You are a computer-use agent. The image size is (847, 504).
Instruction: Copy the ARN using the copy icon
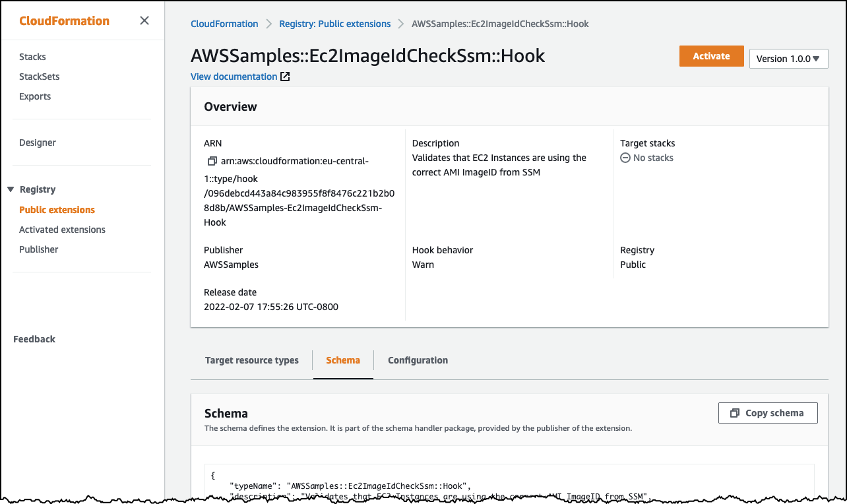tap(212, 161)
